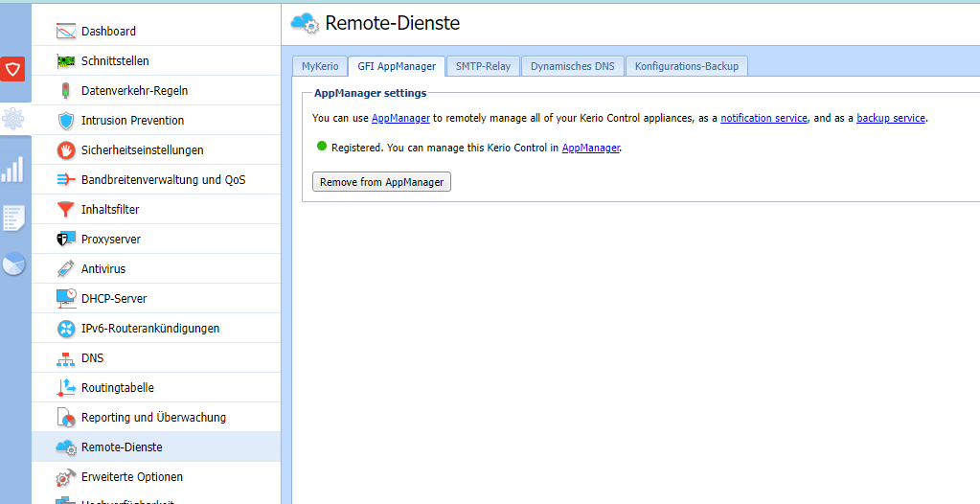Open the pie chart statistics icon
This screenshot has height=504, width=980.
13,263
